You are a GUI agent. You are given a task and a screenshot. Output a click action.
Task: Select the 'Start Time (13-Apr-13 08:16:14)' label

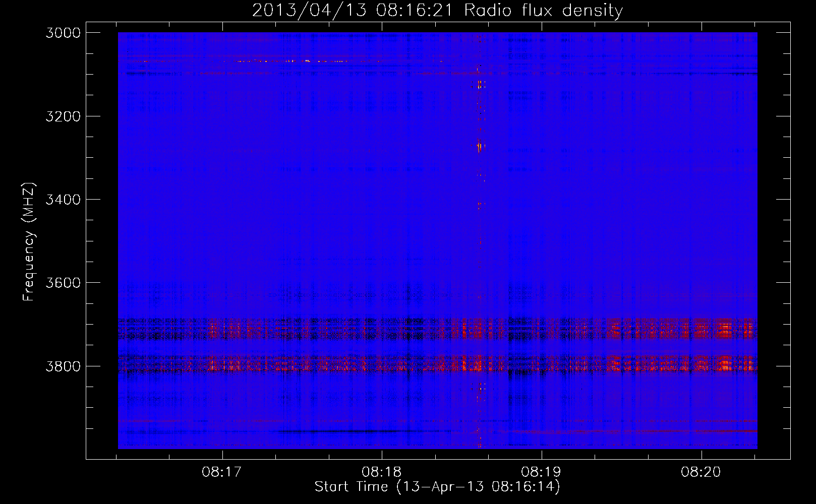click(x=437, y=487)
